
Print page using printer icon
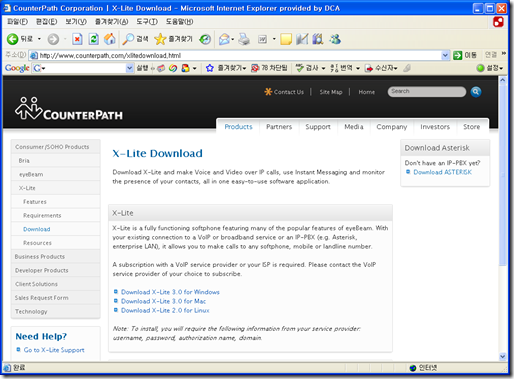pos(244,39)
